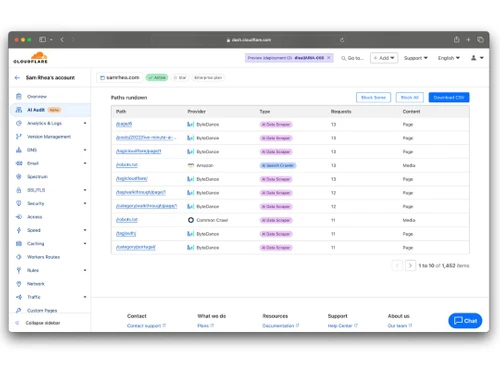Click the Contact support footer link
500x375 pixels.
click(x=146, y=326)
